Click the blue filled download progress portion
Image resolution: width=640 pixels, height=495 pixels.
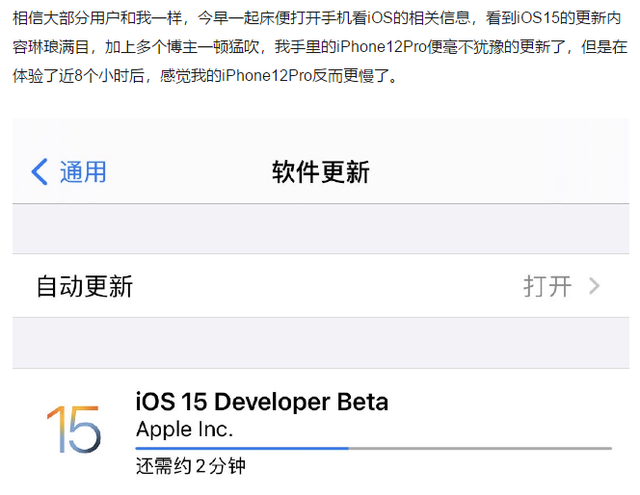pos(242,448)
